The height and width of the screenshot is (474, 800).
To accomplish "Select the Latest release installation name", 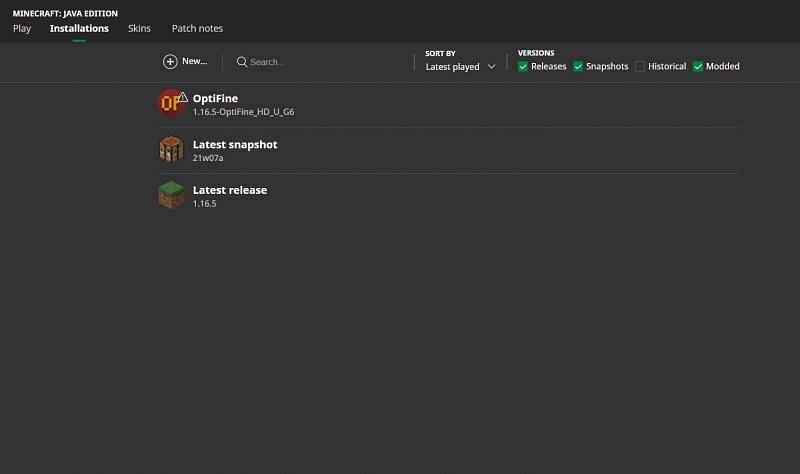I will tap(230, 190).
